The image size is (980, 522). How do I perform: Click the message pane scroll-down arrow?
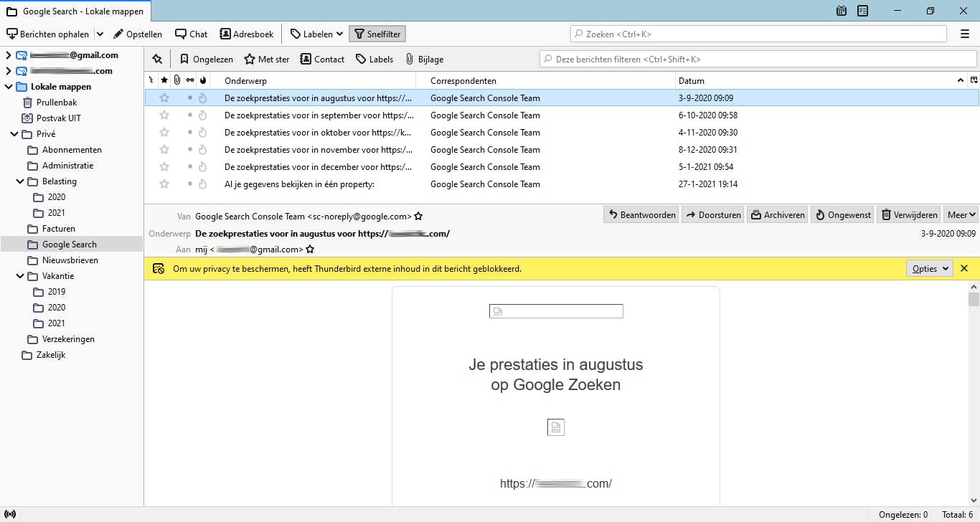click(974, 500)
